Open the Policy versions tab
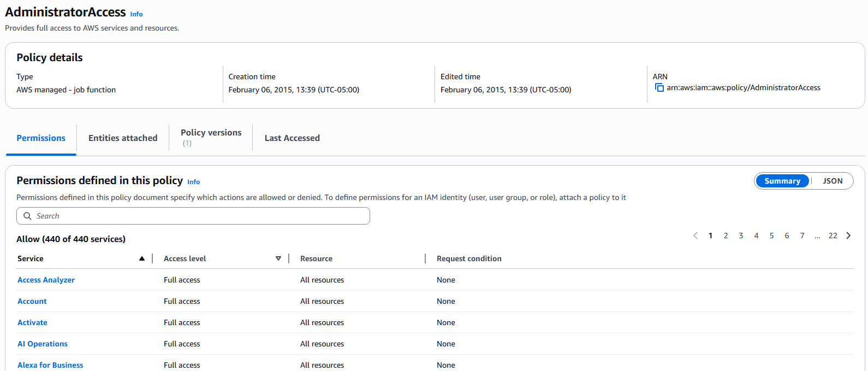 [x=211, y=138]
